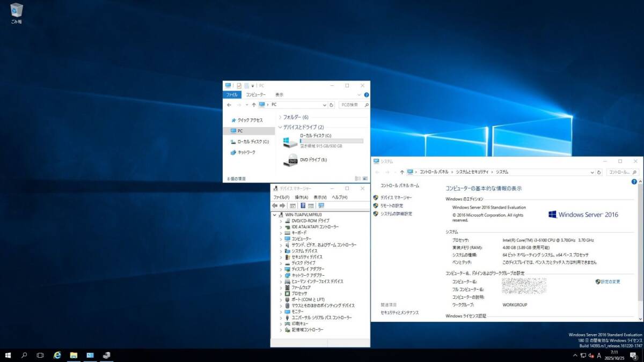Click the 設定の変更 link

[x=610, y=282]
